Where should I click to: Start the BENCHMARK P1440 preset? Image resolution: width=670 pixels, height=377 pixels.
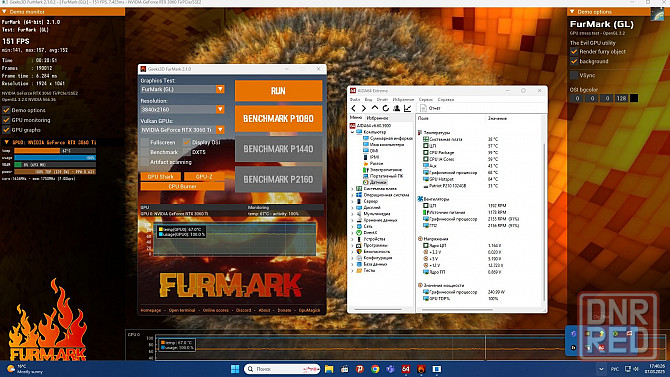278,149
